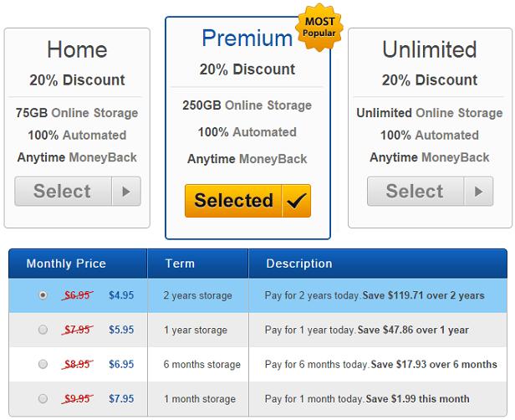Click the arrow icon on Home Select button
The height and width of the screenshot is (420, 515).
(126, 192)
